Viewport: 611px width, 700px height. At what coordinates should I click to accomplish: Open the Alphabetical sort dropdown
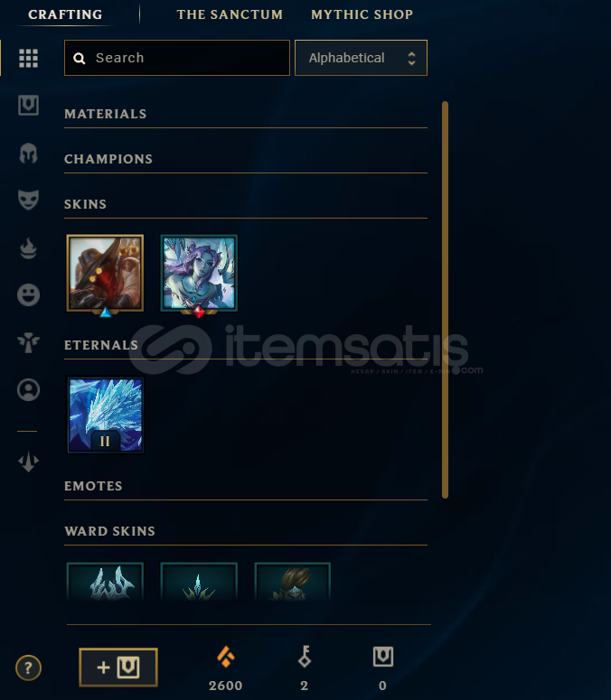(361, 58)
